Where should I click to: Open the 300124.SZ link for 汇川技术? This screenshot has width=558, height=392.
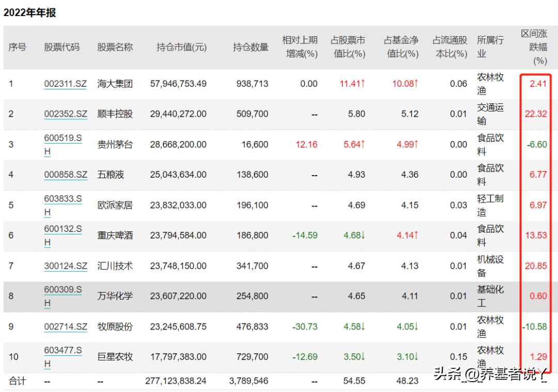65,266
